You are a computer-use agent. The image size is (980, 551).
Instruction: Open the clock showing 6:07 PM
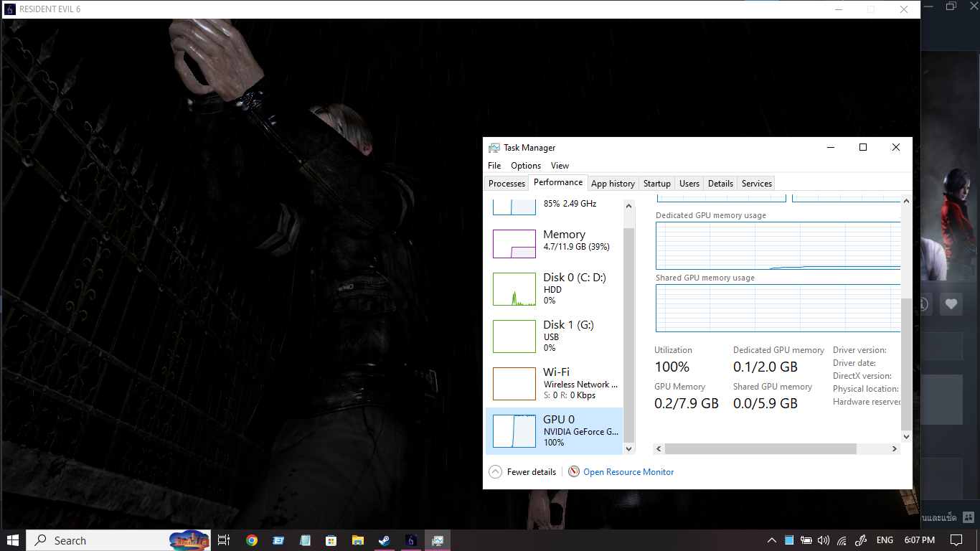pyautogui.click(x=919, y=540)
